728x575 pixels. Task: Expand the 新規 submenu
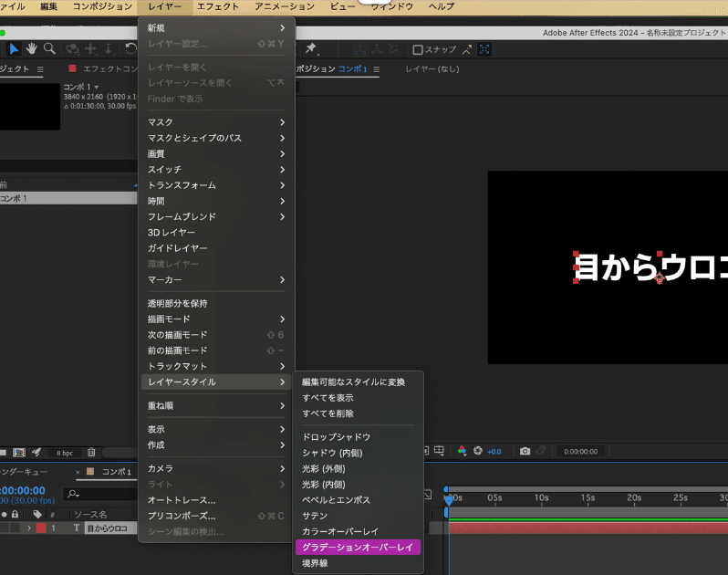216,28
